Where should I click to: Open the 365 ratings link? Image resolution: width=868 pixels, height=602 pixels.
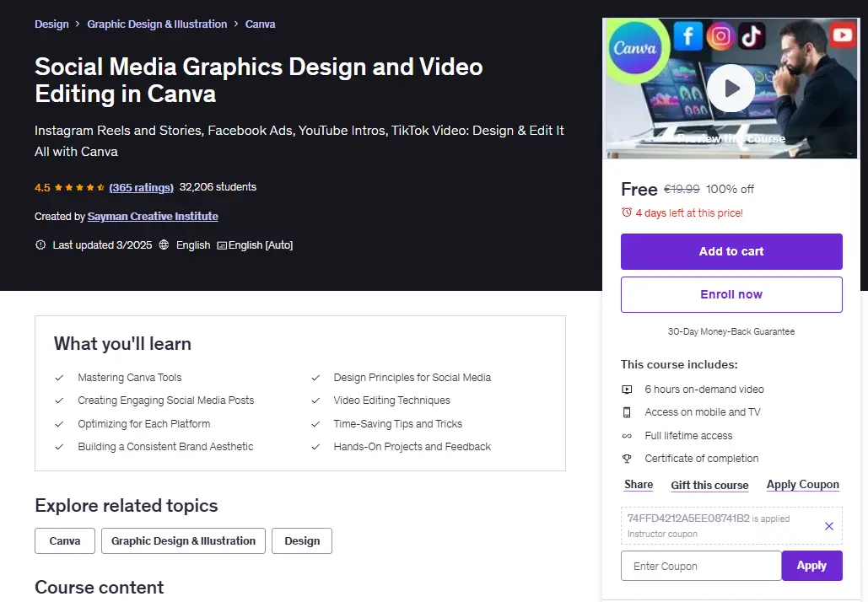click(x=141, y=187)
